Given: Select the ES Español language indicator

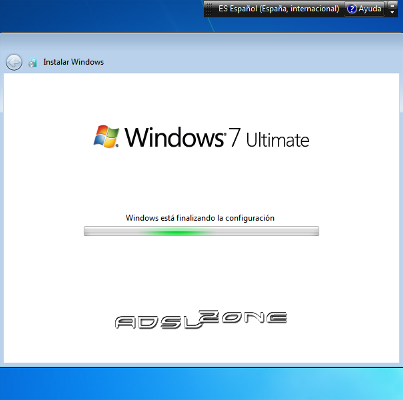Looking at the screenshot, I should [x=279, y=9].
